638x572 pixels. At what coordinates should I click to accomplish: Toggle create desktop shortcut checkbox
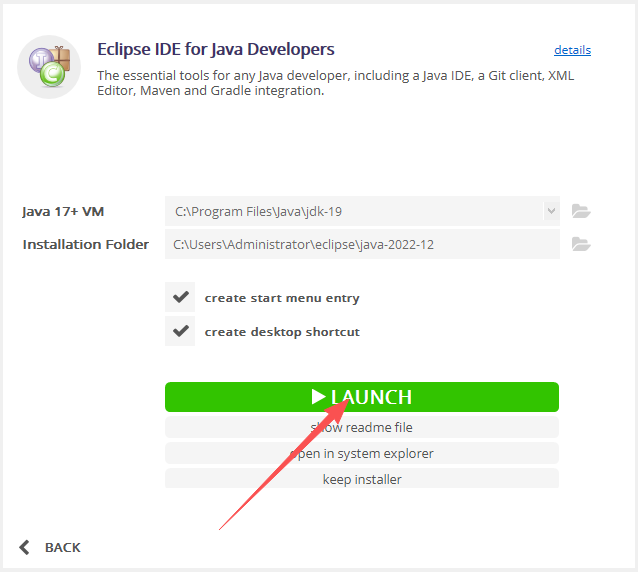tap(180, 331)
